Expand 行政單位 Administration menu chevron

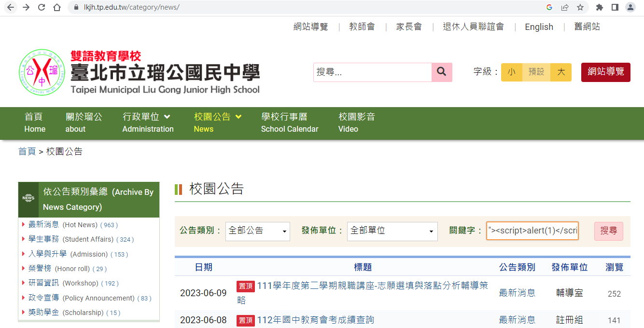click(x=167, y=117)
